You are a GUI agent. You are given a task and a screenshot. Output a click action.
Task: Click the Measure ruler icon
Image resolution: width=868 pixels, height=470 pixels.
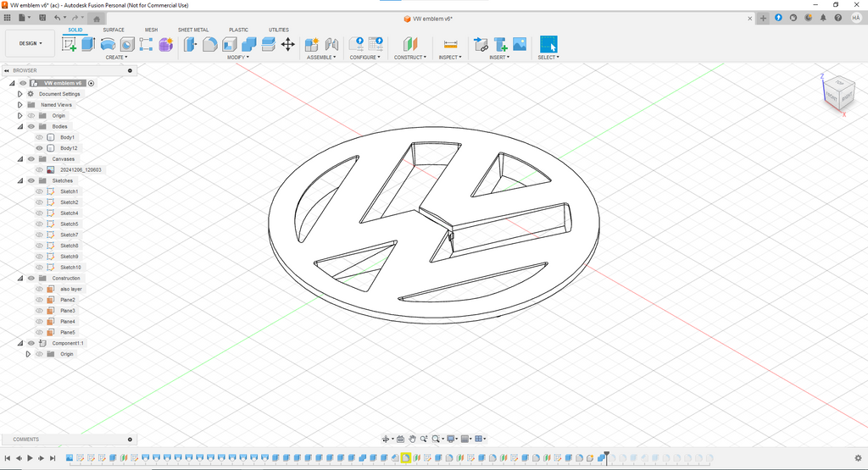click(x=451, y=44)
